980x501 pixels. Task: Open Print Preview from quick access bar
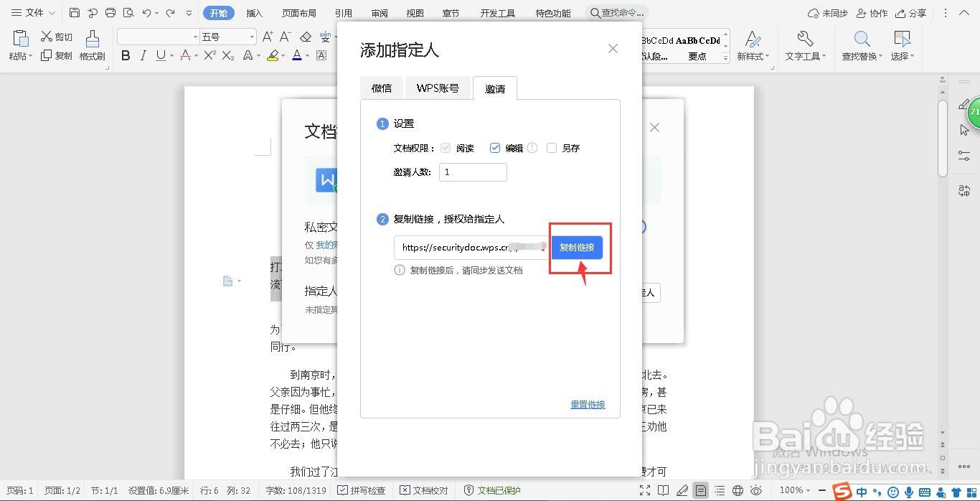pos(128,13)
